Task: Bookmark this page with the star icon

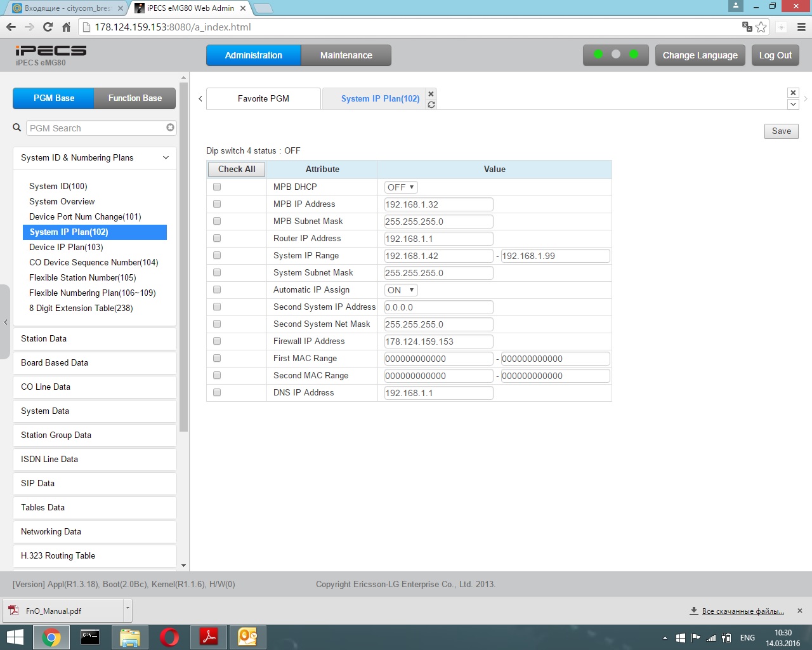Action: [x=761, y=27]
